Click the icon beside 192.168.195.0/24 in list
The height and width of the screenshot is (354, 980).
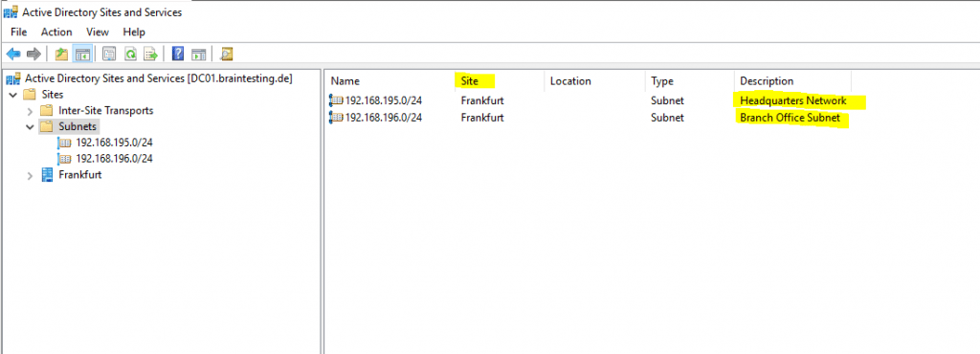pos(336,100)
